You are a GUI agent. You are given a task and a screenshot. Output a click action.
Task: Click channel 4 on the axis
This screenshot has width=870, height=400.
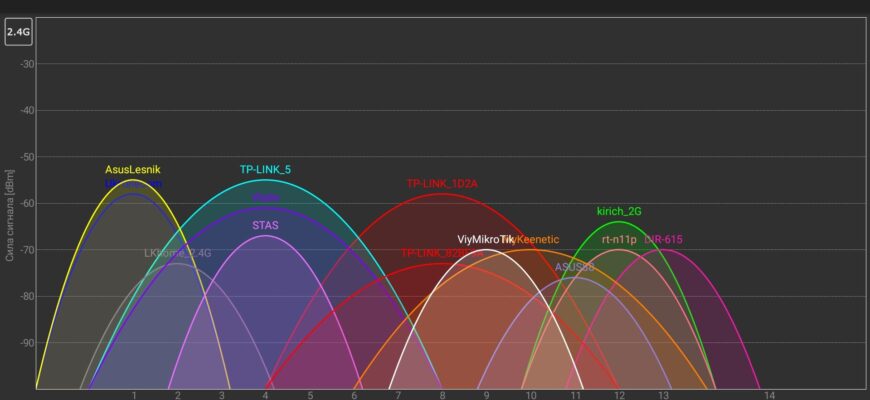(x=265, y=395)
